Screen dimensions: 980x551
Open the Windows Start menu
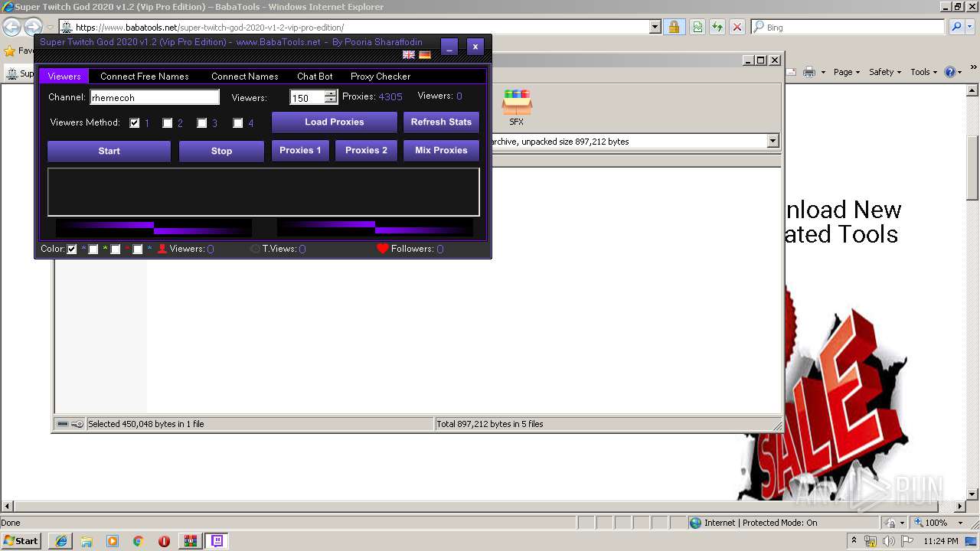point(21,541)
